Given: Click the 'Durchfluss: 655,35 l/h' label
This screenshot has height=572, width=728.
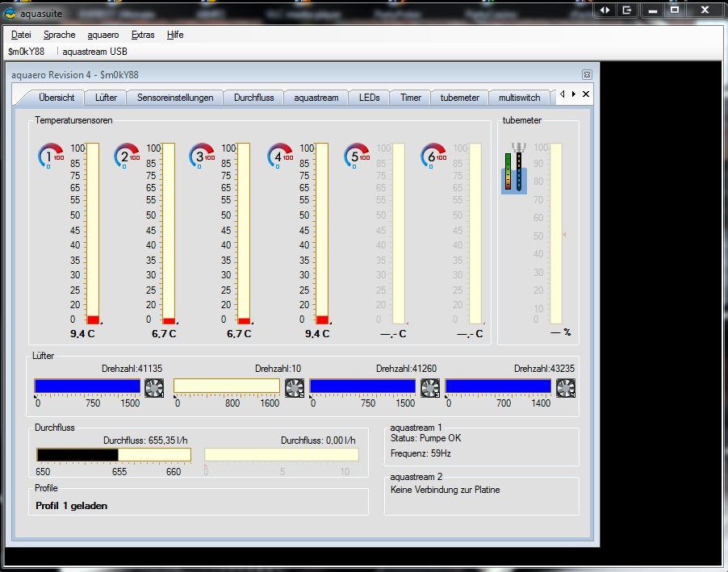Looking at the screenshot, I should click(145, 440).
